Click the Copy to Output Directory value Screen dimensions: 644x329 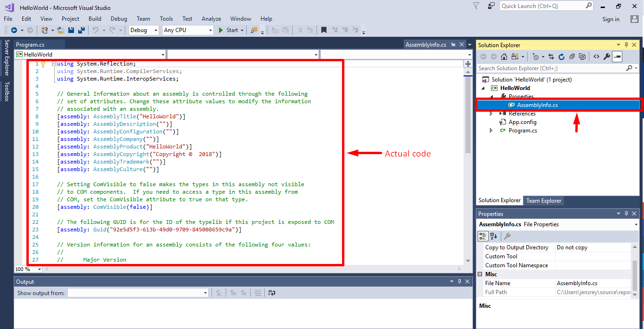coord(593,247)
